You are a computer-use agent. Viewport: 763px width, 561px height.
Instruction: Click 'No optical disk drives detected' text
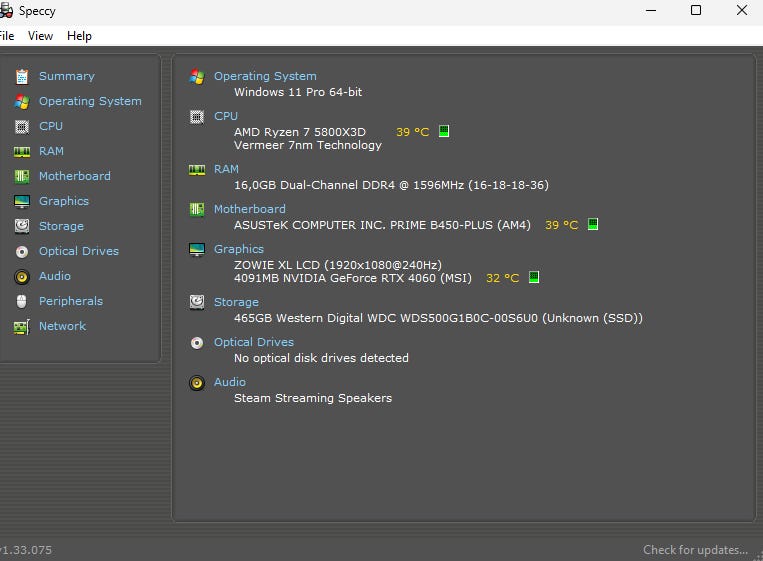(x=321, y=358)
